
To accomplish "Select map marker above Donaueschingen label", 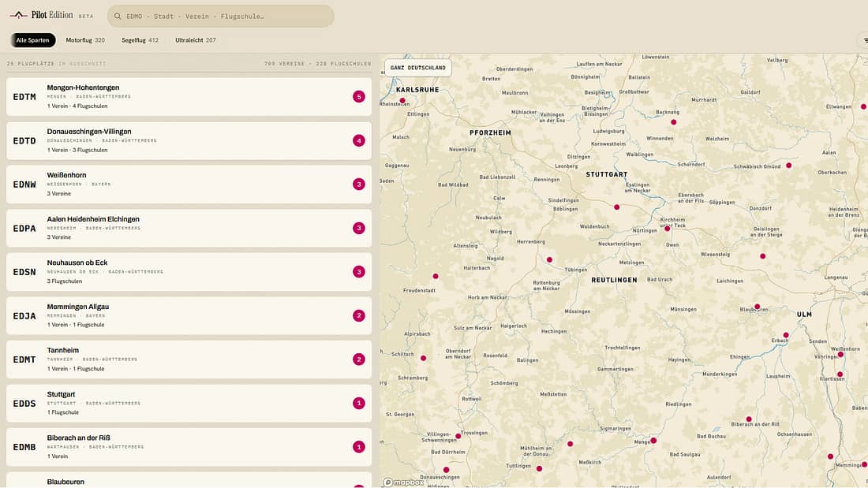I will tap(446, 471).
